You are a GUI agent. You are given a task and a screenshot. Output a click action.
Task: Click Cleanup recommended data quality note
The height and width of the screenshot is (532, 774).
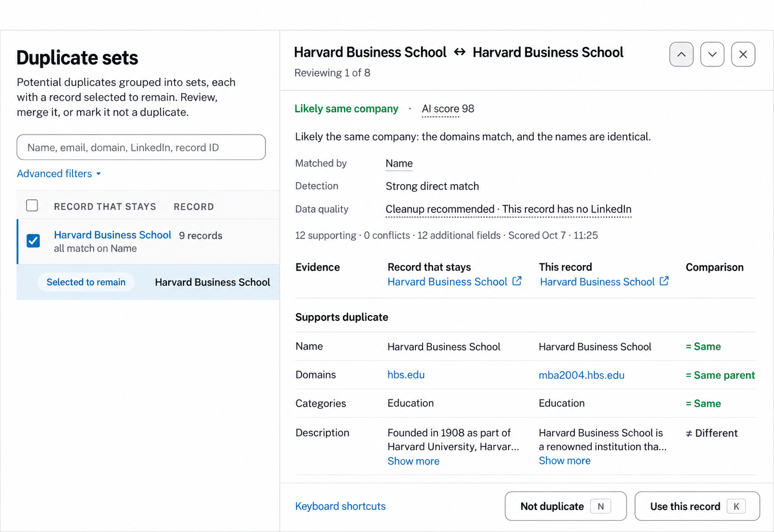tap(508, 209)
